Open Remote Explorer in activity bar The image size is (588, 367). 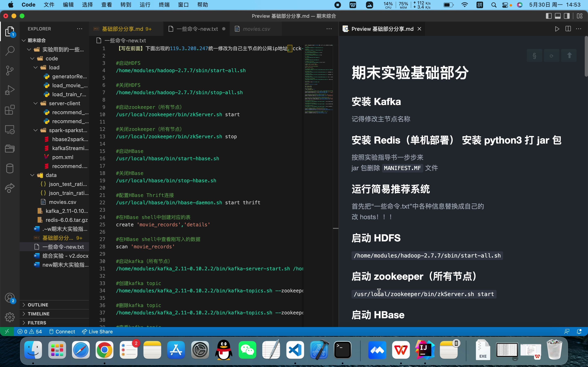(x=10, y=129)
